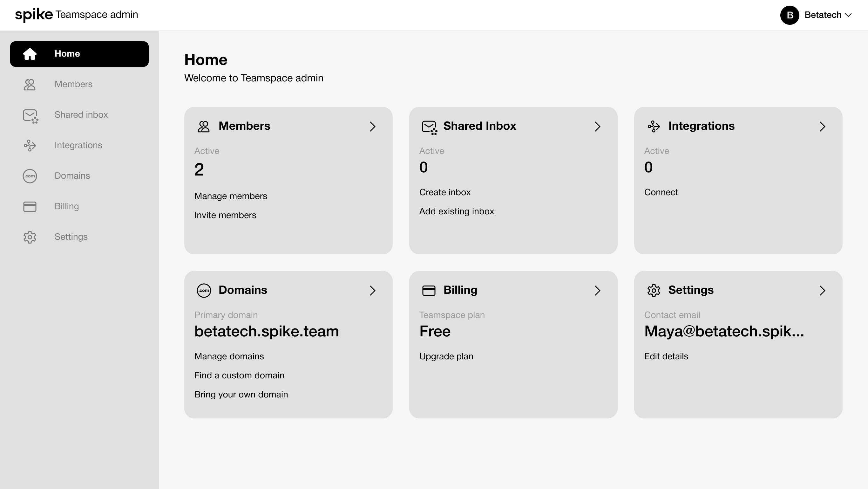Click the Domains card heading
868x489 pixels.
pos(243,290)
